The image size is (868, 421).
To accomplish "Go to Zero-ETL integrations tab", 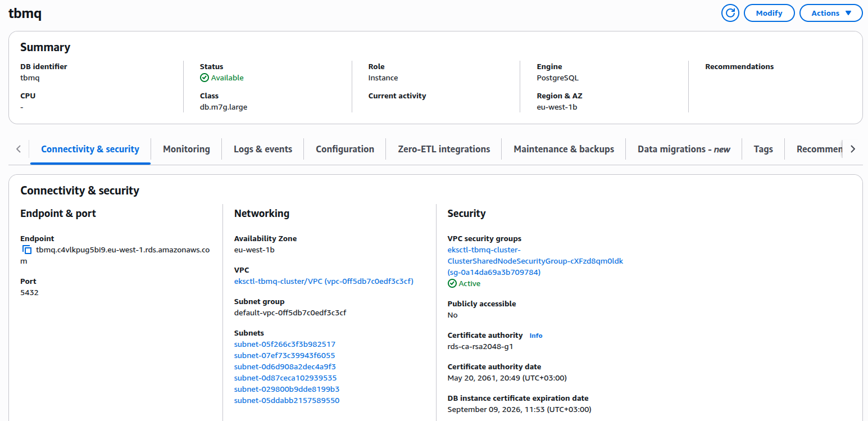I will coord(443,149).
